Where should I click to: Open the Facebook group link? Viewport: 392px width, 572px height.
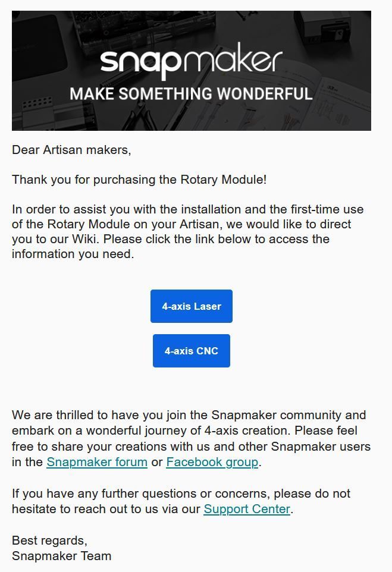[212, 462]
